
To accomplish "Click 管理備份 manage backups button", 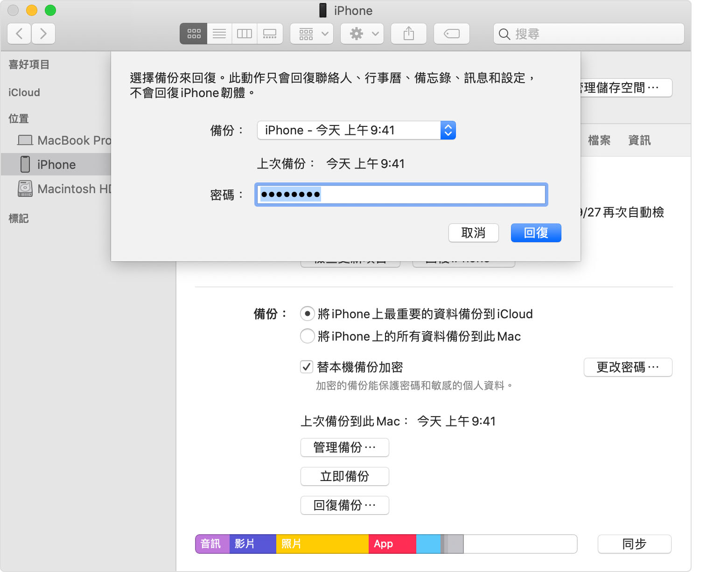I will click(345, 447).
